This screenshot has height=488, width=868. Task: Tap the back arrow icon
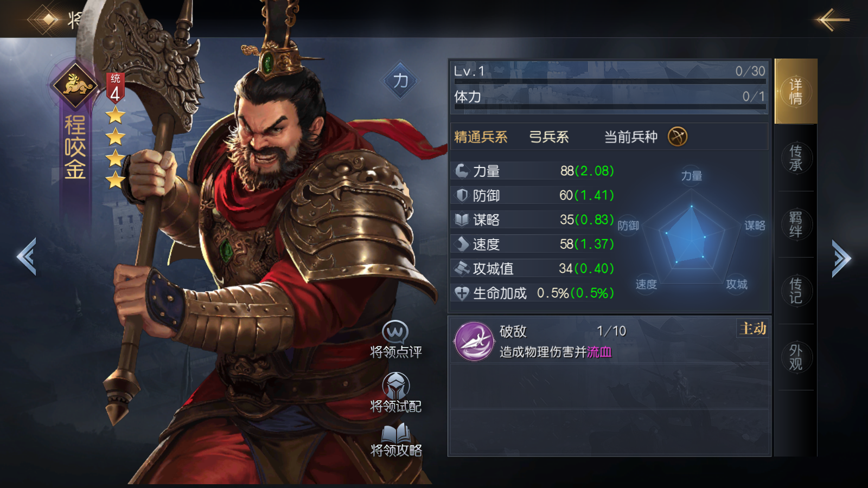coord(832,20)
